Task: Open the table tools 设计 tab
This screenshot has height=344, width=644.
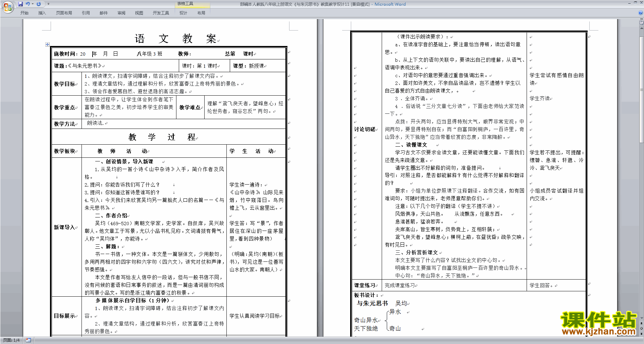Action: 183,13
